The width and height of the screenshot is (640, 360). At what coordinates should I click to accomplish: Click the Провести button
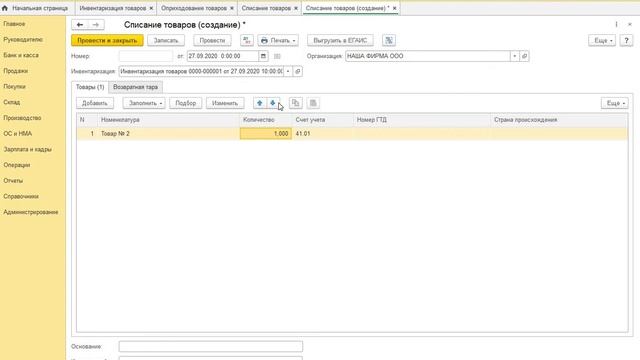point(212,40)
